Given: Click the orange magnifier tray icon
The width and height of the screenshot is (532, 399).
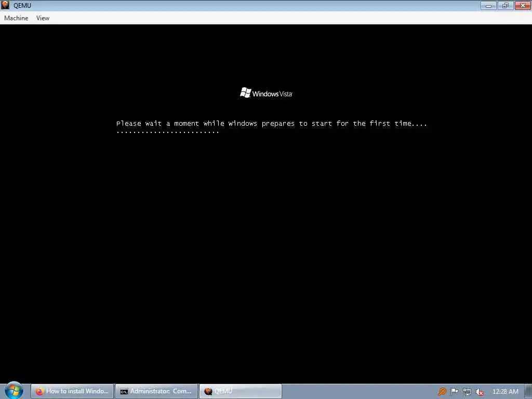Looking at the screenshot, I should tap(442, 392).
